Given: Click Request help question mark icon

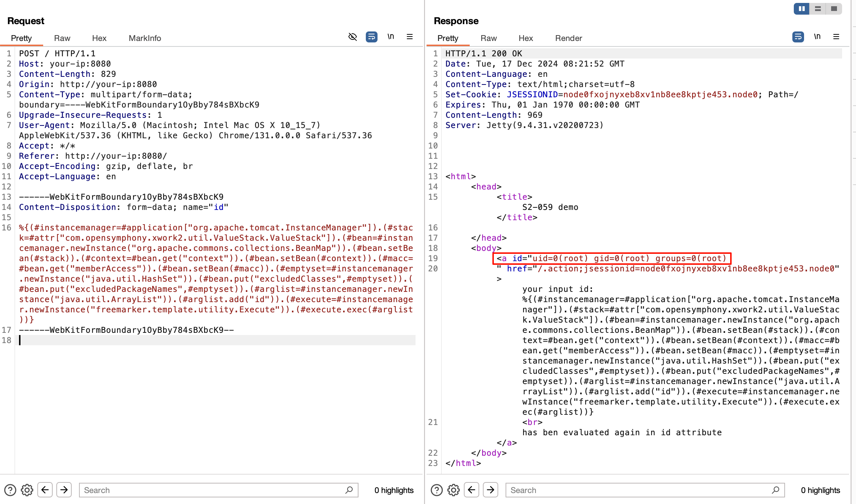Looking at the screenshot, I should 10,490.
